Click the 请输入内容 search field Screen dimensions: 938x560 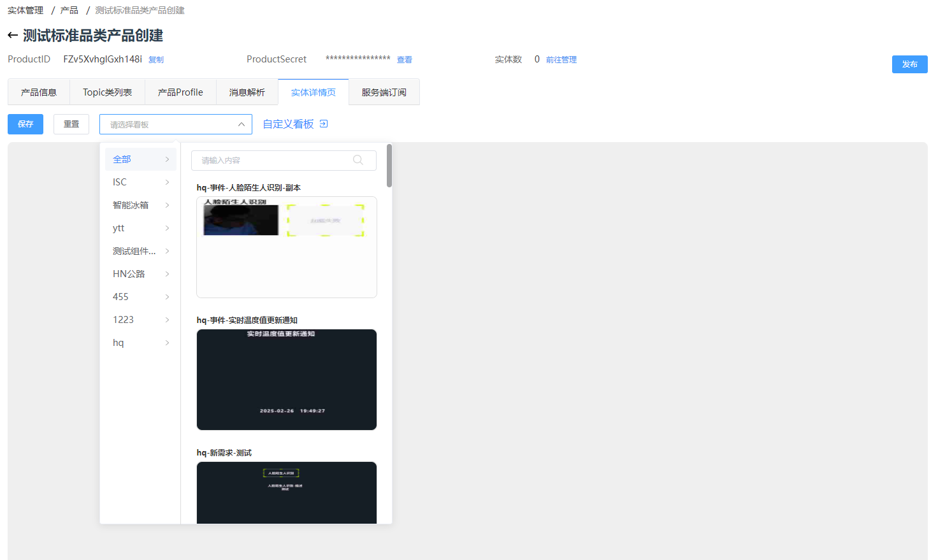pyautogui.click(x=284, y=161)
